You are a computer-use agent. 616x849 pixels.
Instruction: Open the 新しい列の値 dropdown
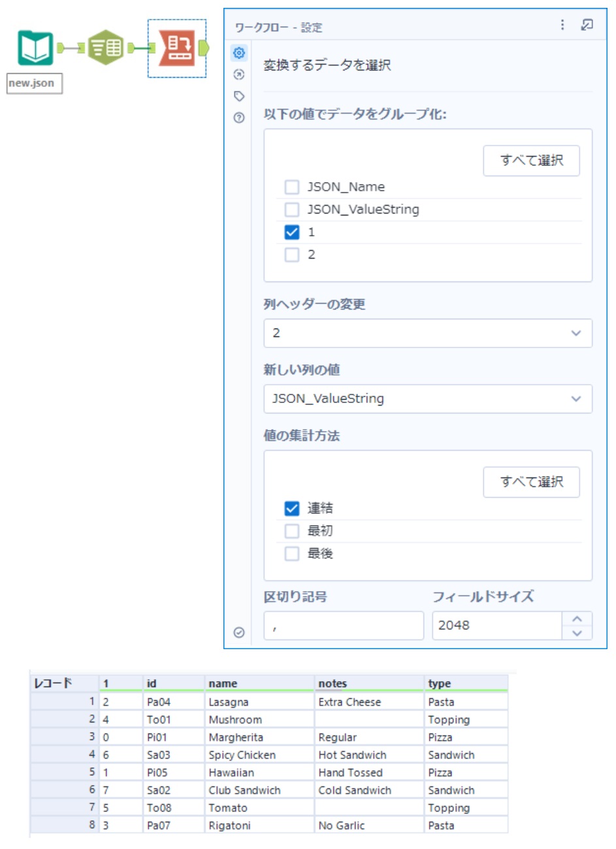pos(428,399)
